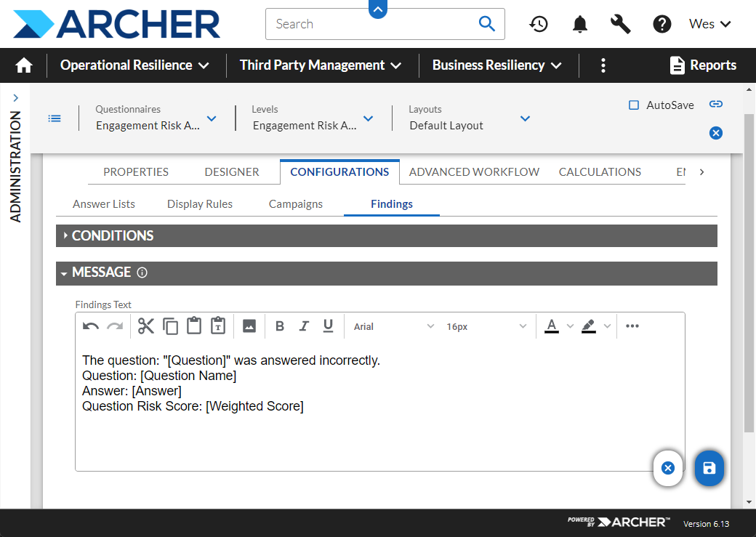Show more editor toolbar options
756x537 pixels.
tap(632, 326)
